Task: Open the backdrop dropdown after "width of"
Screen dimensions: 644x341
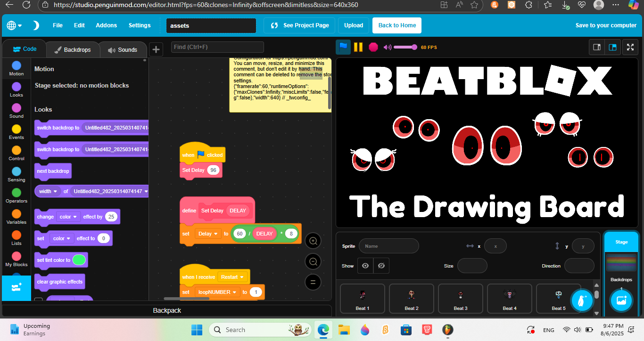Action: [111, 191]
